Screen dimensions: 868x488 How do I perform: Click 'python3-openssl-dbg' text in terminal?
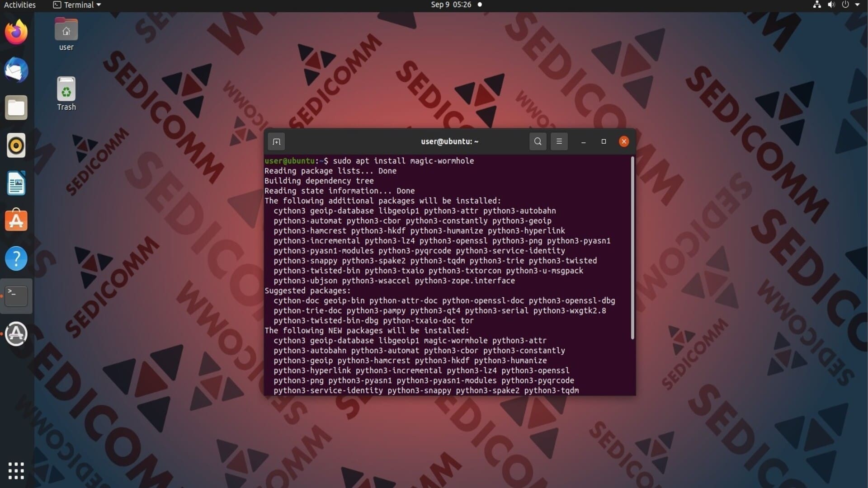coord(572,300)
